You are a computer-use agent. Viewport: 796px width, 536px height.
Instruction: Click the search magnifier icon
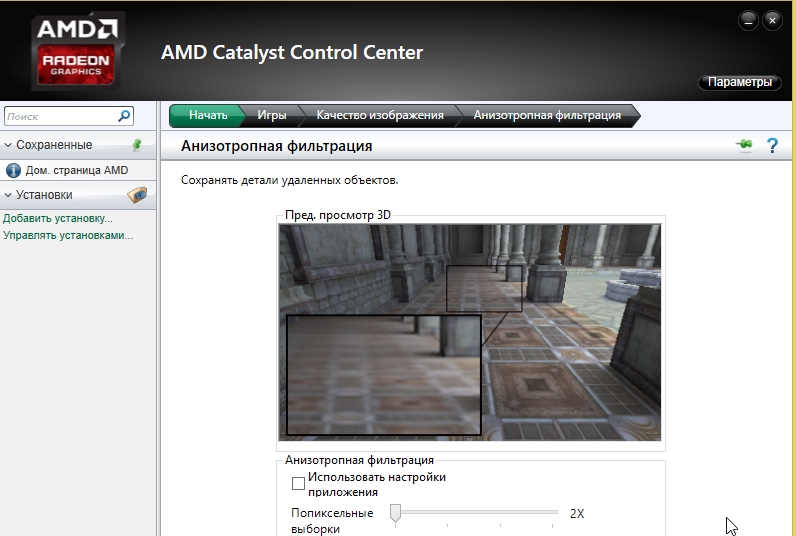point(124,116)
